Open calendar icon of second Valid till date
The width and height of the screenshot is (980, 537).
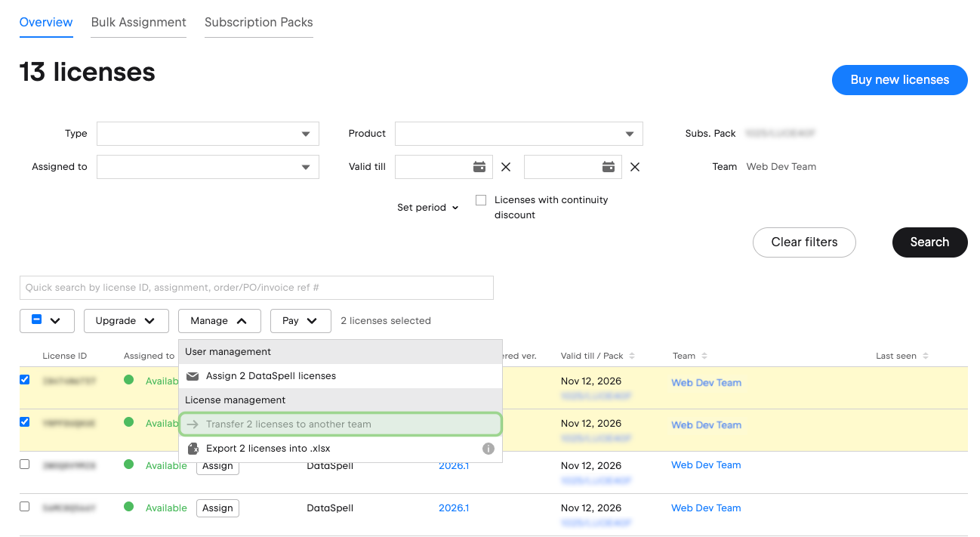click(x=609, y=167)
